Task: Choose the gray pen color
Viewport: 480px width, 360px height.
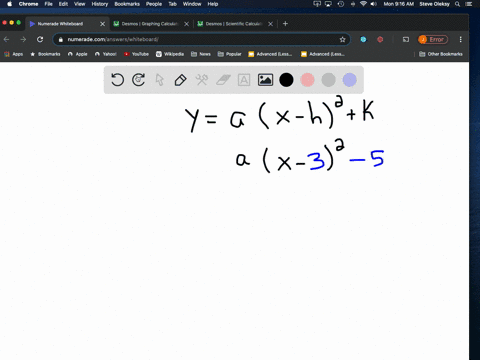Action: [328, 80]
